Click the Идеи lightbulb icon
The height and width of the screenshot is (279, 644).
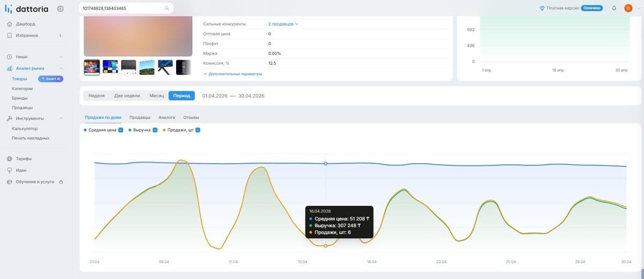click(10, 170)
